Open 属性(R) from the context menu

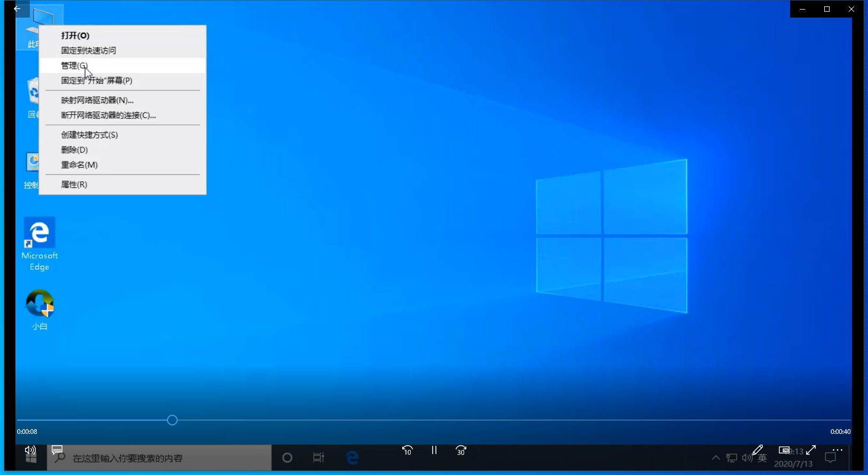[123, 184]
